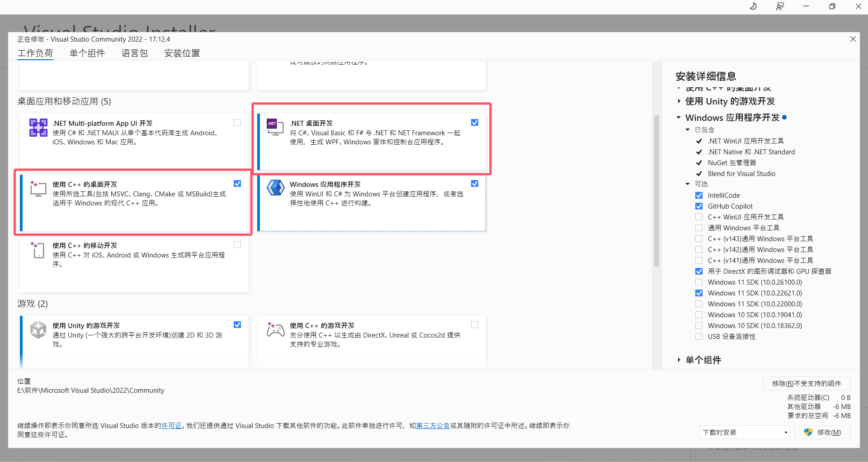
Task: Check 使用 C++ 的移动开发 workload
Action: click(237, 245)
